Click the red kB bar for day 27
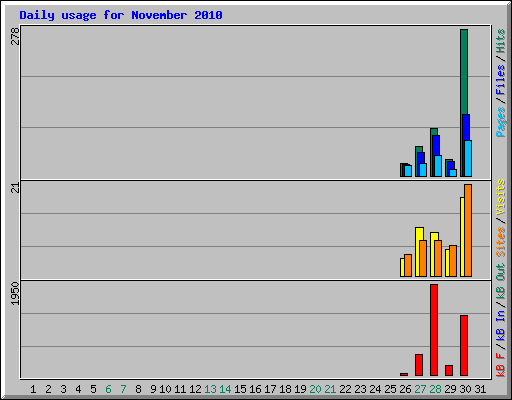The width and height of the screenshot is (512, 400). pos(419,365)
